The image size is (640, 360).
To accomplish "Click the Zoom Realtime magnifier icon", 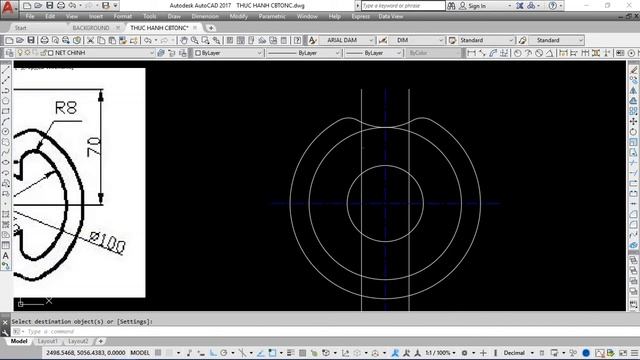I will click(195, 40).
